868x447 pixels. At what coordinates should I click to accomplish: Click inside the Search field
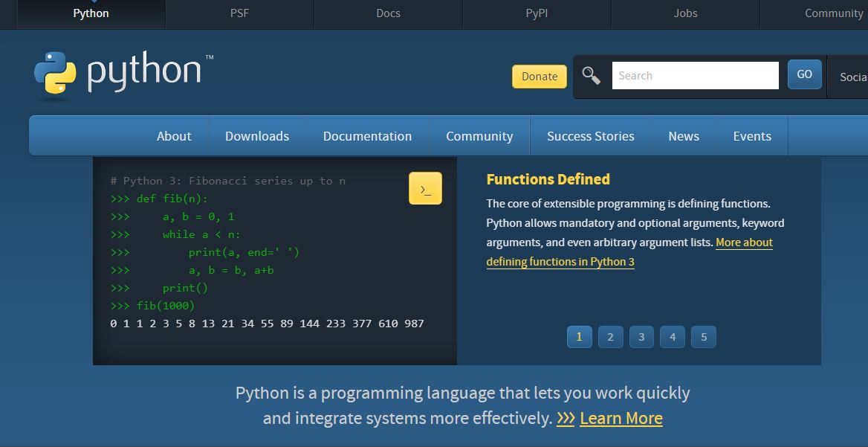696,75
